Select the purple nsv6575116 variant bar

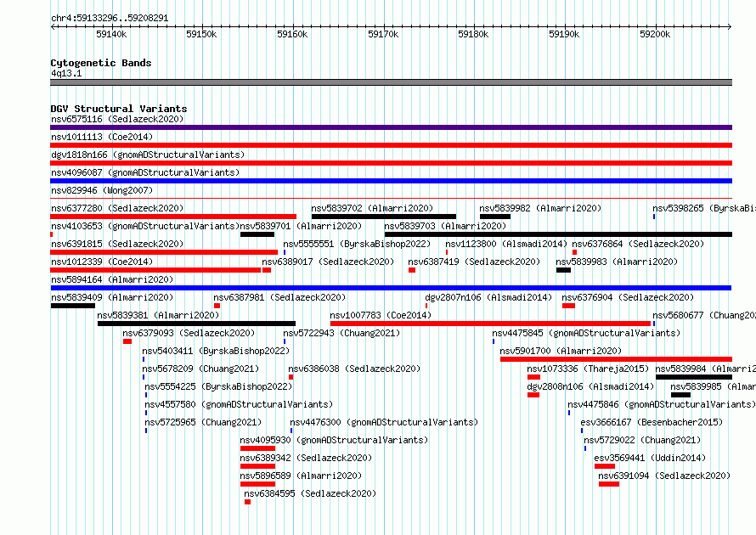point(391,127)
